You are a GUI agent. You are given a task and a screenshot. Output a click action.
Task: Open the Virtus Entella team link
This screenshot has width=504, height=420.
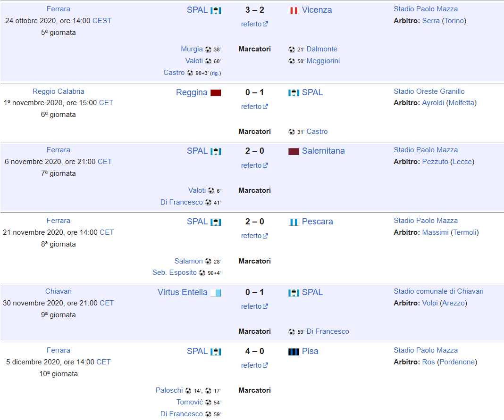(x=182, y=292)
